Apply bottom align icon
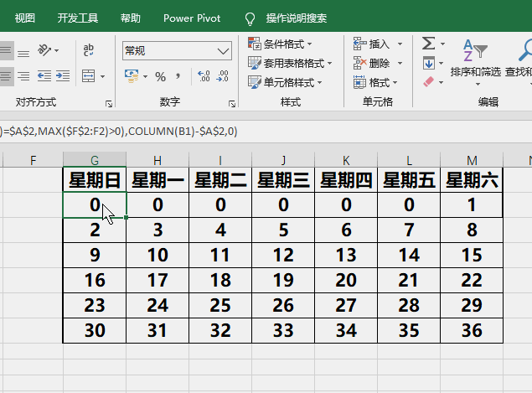Screen dimensions: 532x393 point(23,54)
